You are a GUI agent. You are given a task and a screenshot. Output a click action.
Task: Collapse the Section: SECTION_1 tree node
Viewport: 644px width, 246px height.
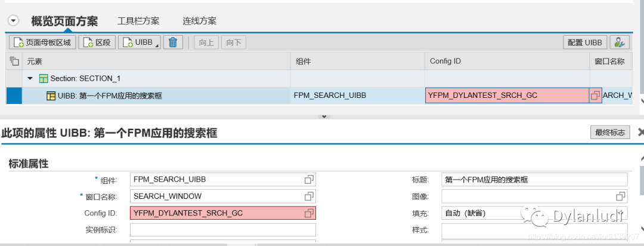coord(30,78)
